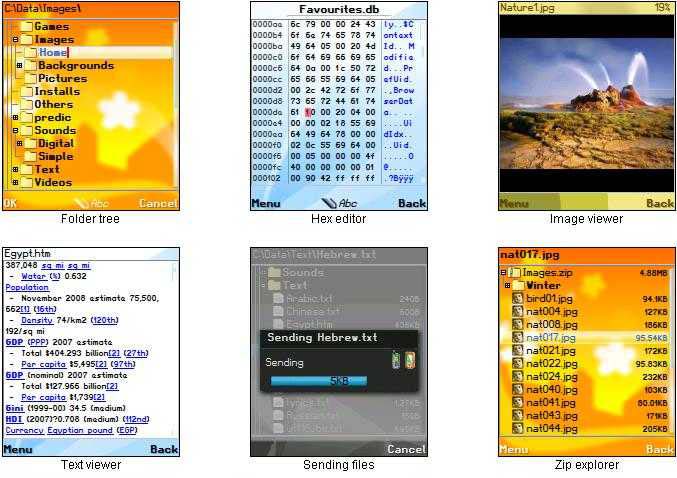Image resolution: width=677 pixels, height=478 pixels.
Task: Expand the Backgrounds folder
Action: [x=19, y=66]
